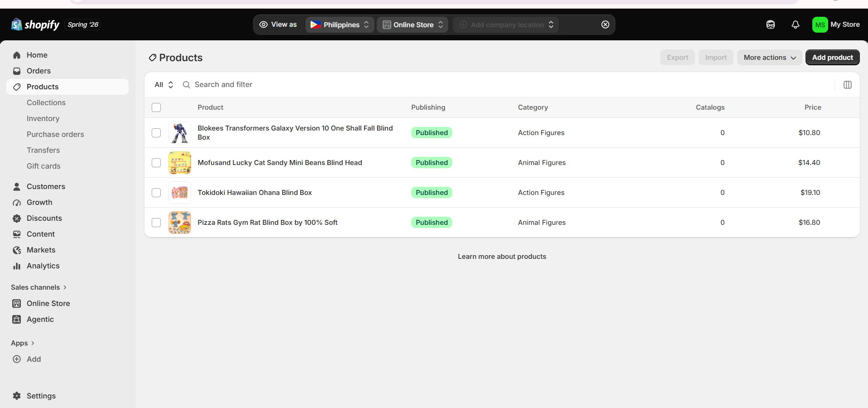Click the Mofusand Lucky Cat thumbnail
868x408 pixels.
tap(180, 163)
